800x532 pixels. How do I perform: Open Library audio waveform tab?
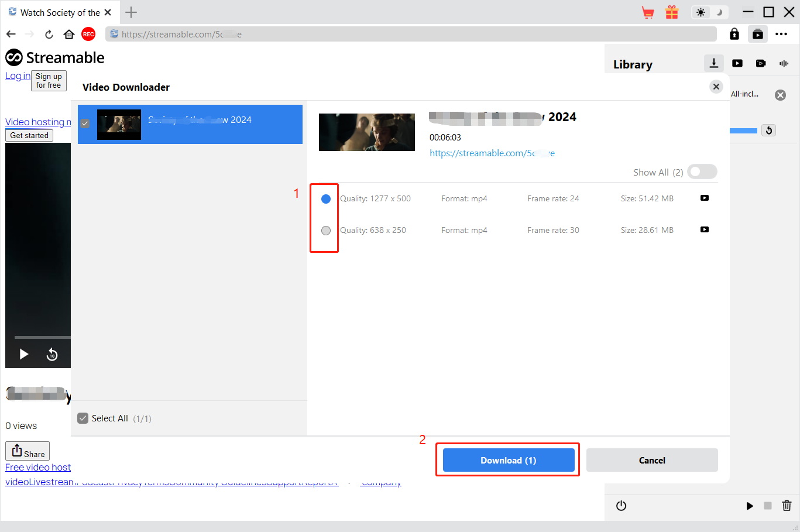784,63
